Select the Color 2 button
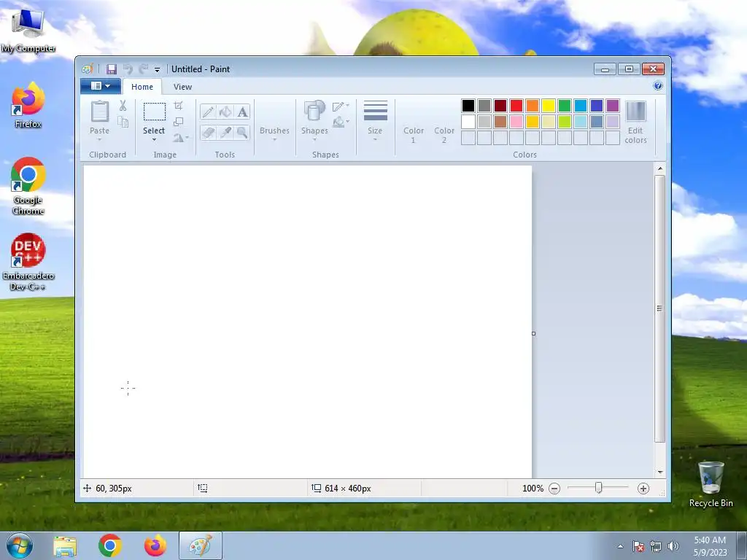747x560 pixels. [x=444, y=122]
